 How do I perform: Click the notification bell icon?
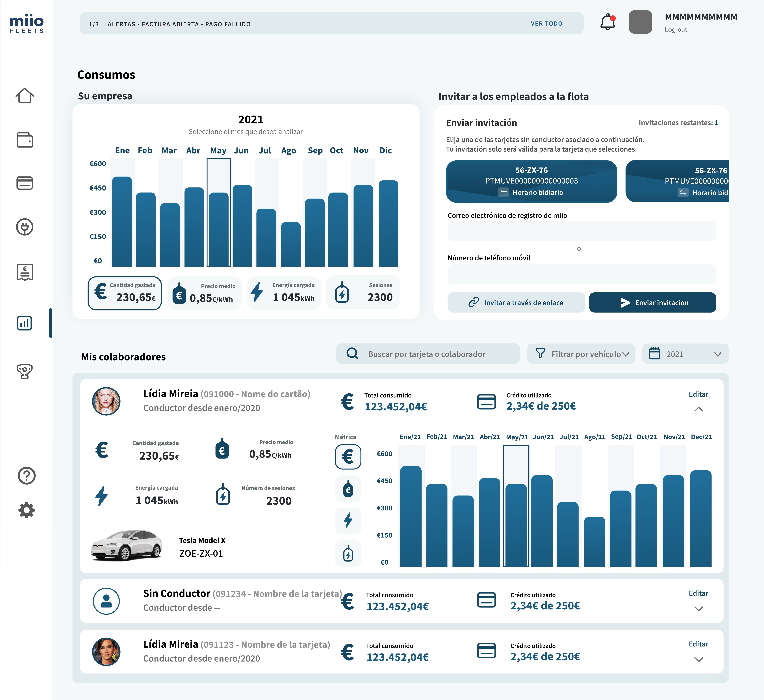(607, 22)
